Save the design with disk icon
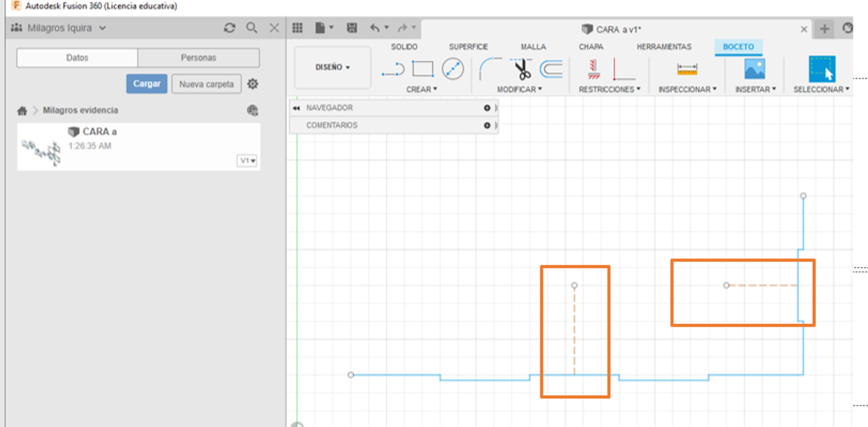868x427 pixels. pos(352,28)
